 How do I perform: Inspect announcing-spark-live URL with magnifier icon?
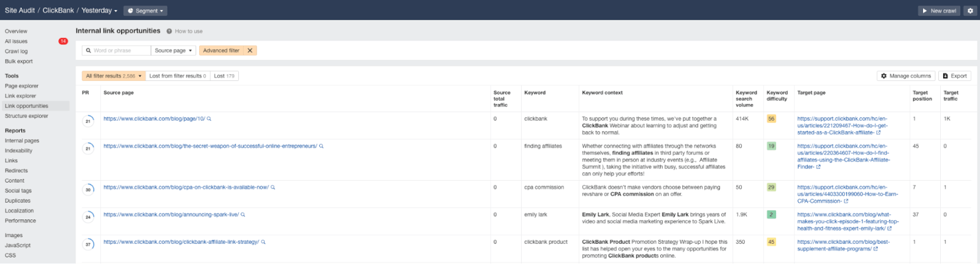coord(243,215)
